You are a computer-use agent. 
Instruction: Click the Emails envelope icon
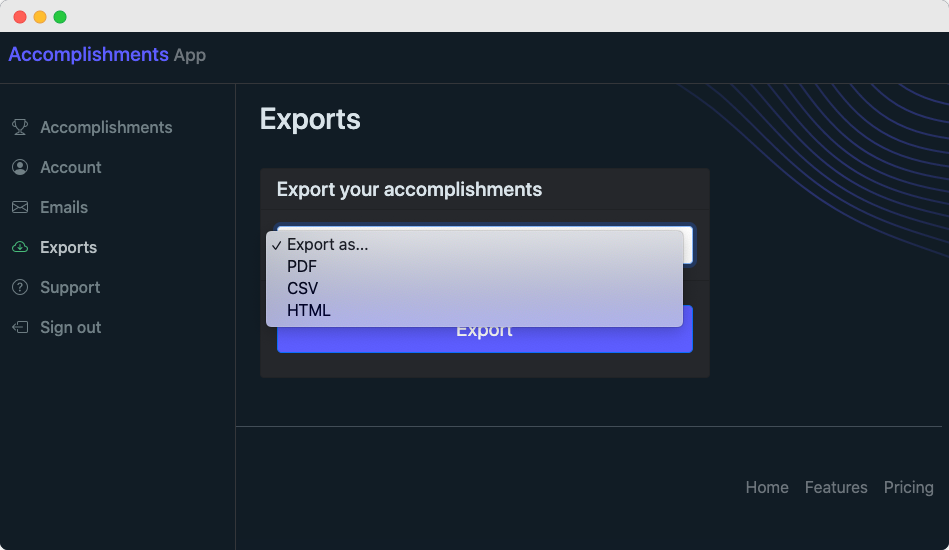20,207
